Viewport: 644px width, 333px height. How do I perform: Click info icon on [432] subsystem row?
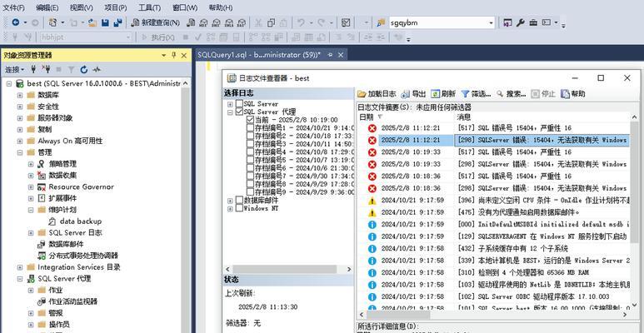(x=372, y=249)
